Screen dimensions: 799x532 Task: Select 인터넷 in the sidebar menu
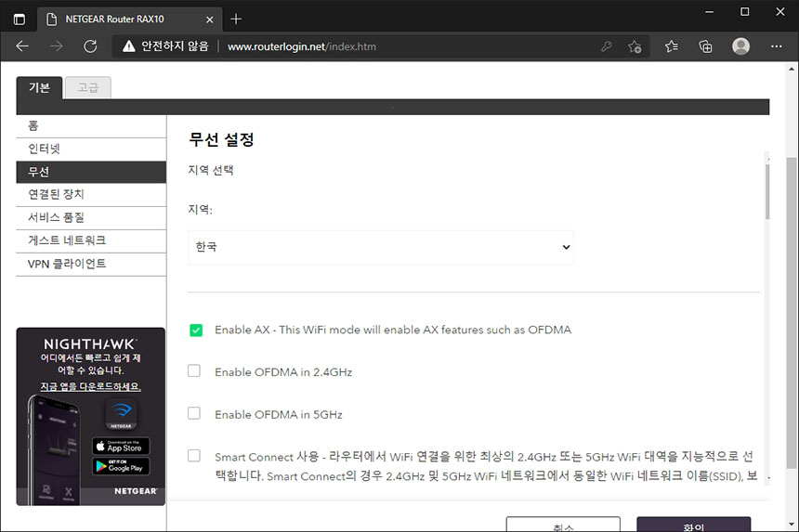pos(91,149)
